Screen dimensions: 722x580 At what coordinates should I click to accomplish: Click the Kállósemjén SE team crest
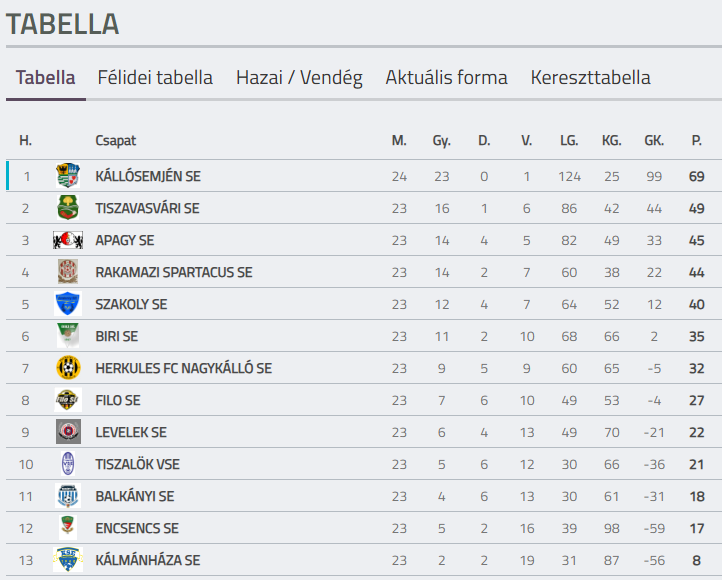(68, 175)
